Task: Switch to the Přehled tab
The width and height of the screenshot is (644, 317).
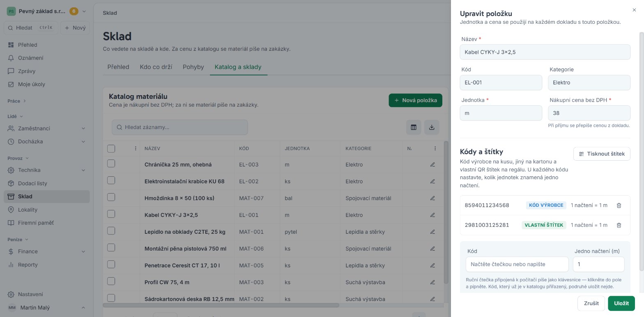Action: point(118,67)
